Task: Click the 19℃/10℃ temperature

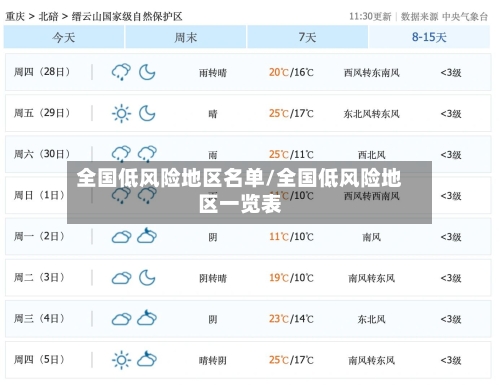Action: point(291,278)
